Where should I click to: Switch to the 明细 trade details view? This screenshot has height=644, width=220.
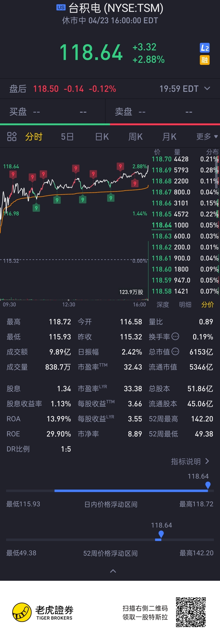point(185,305)
